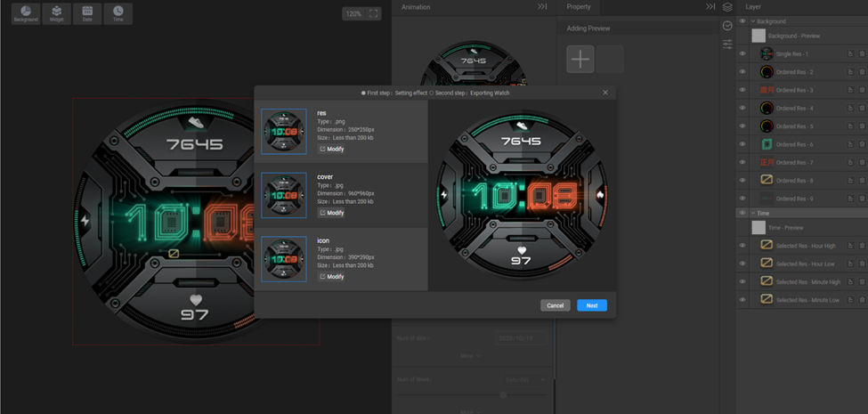Toggle fullscreen icon next to 120% zoom

coord(374,13)
